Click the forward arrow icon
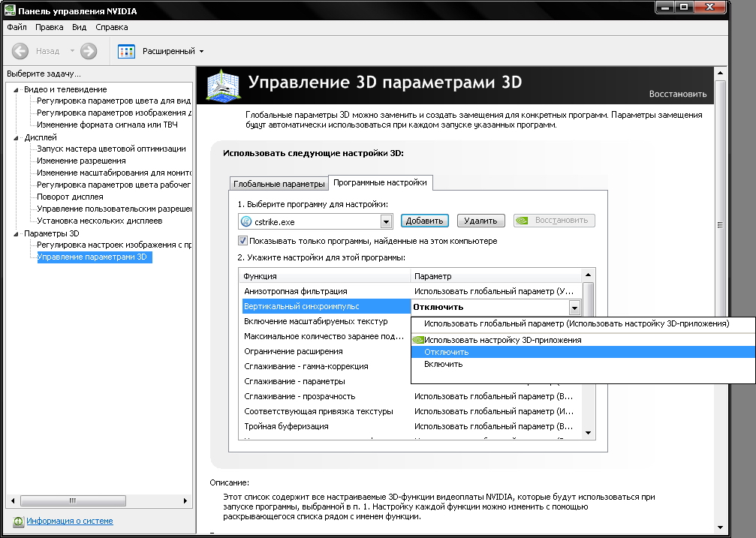 [89, 51]
